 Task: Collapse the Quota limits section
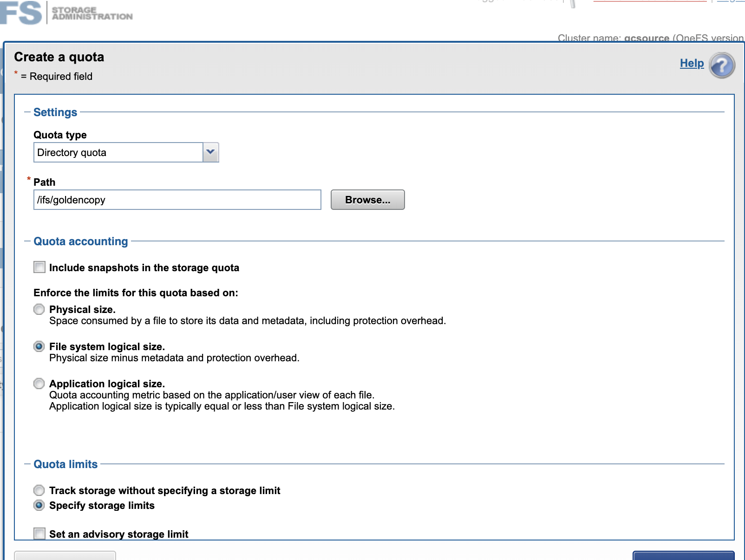coord(27,464)
